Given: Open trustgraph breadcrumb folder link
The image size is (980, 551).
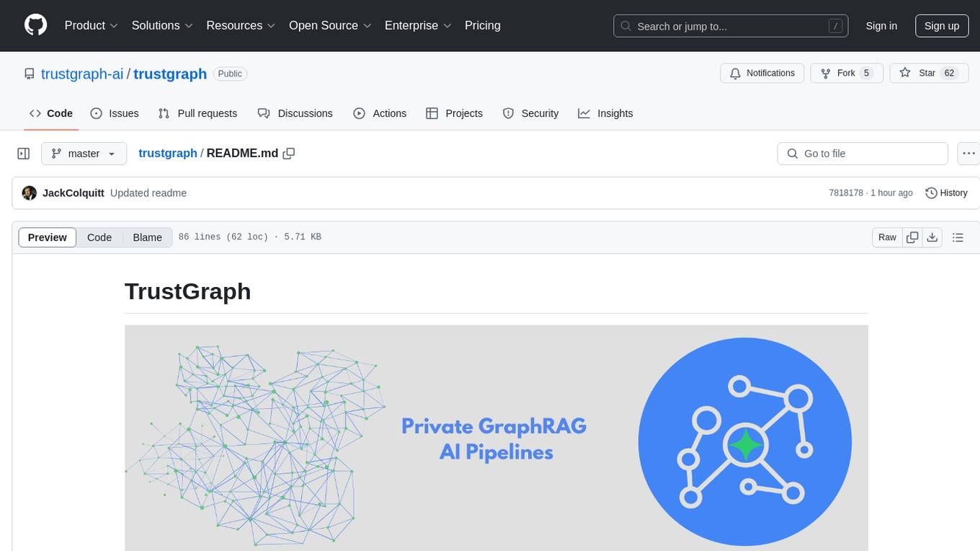Looking at the screenshot, I should [168, 153].
